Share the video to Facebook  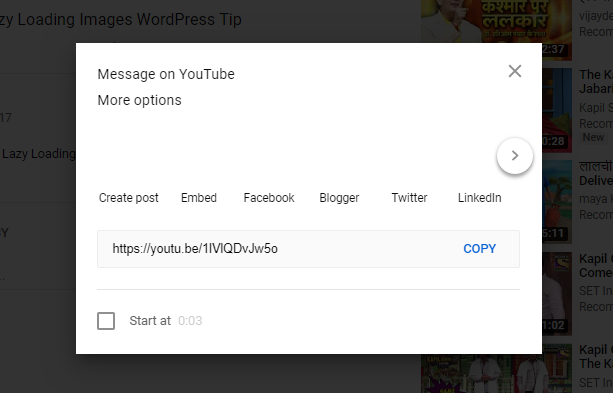(x=269, y=198)
